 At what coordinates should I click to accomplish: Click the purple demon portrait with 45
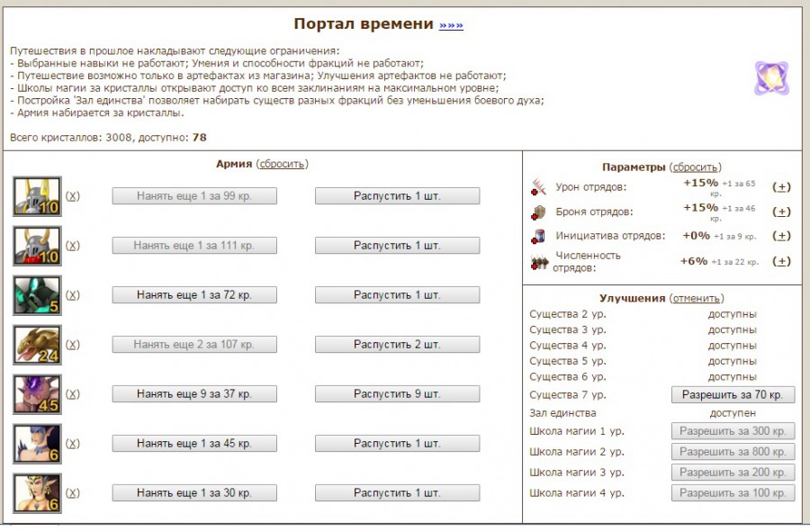point(37,394)
